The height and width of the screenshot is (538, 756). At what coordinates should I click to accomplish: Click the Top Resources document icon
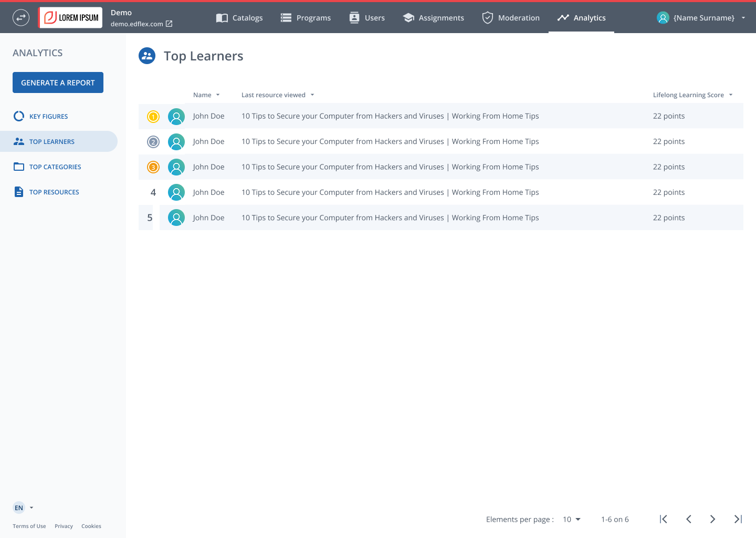(19, 192)
